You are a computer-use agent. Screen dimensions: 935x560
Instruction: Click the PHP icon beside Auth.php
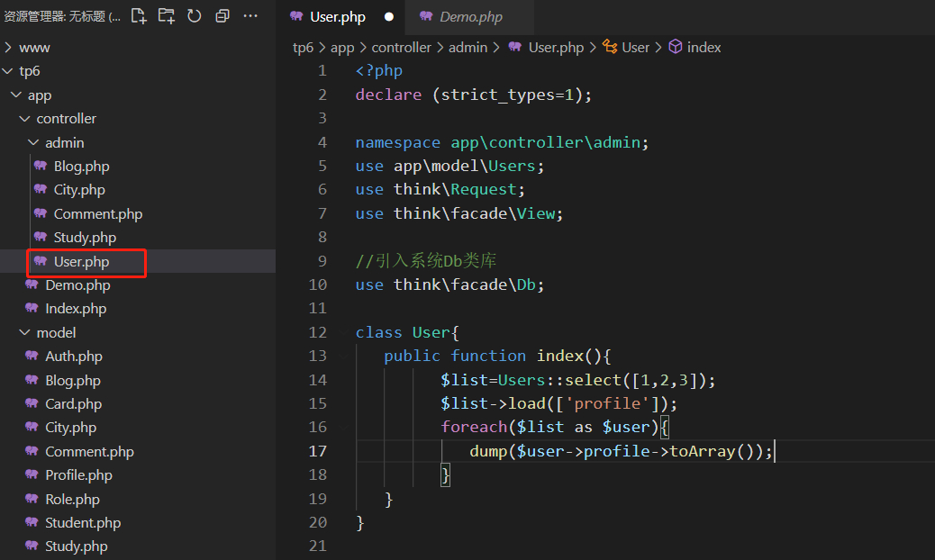tap(32, 356)
